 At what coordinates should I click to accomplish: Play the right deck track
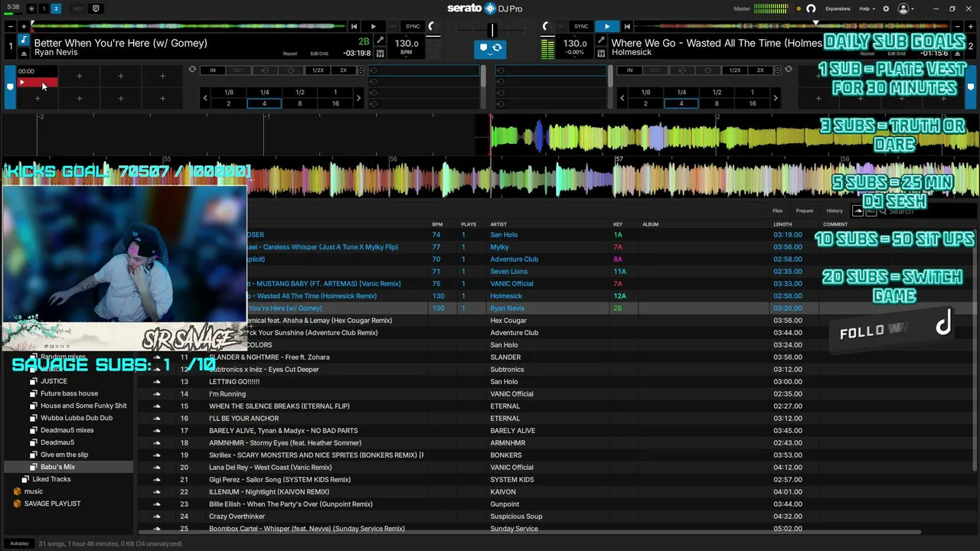[x=607, y=27]
